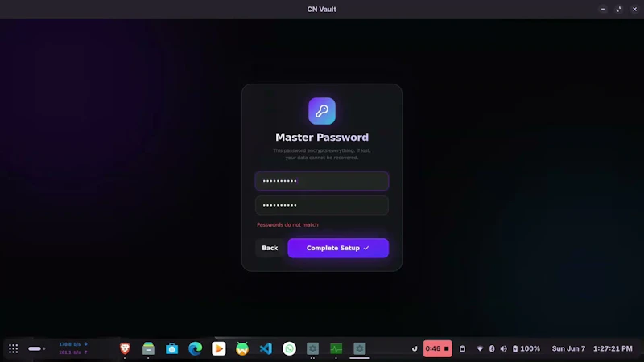Image resolution: width=644 pixels, height=362 pixels.
Task: Restore down the CN Vault window
Action: (x=618, y=9)
